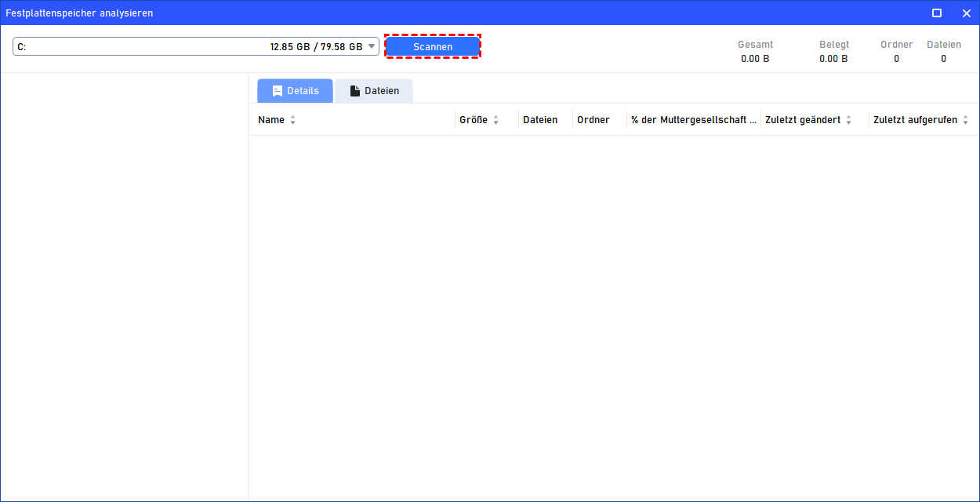Close the Festplattenspeicher analysieren window

(x=965, y=13)
